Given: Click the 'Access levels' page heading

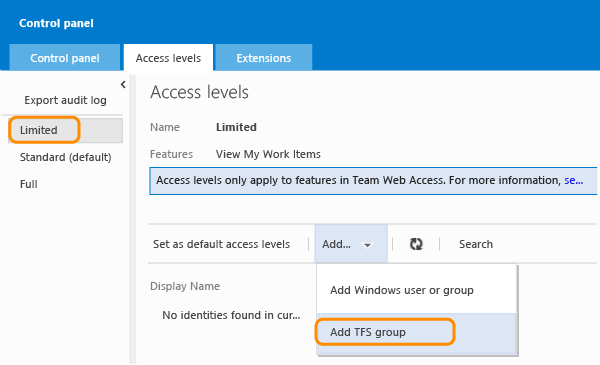Looking at the screenshot, I should tap(199, 92).
